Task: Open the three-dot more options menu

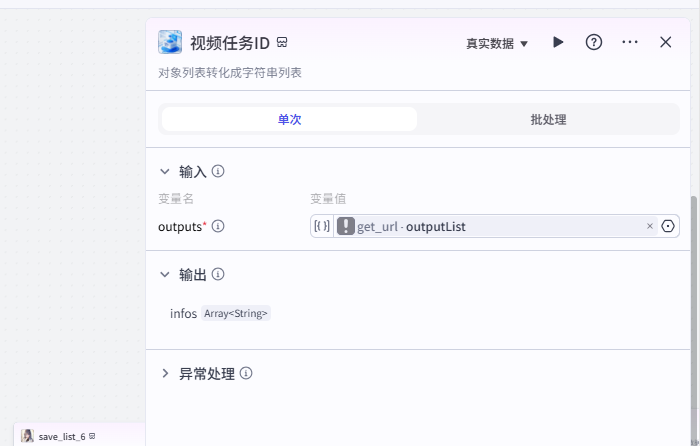Action: pyautogui.click(x=630, y=42)
